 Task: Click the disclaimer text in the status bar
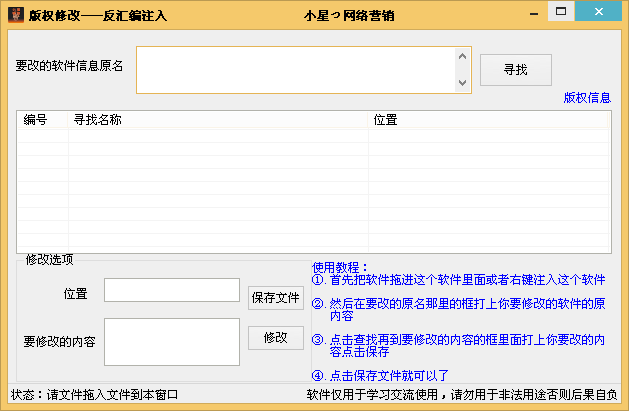pos(460,395)
